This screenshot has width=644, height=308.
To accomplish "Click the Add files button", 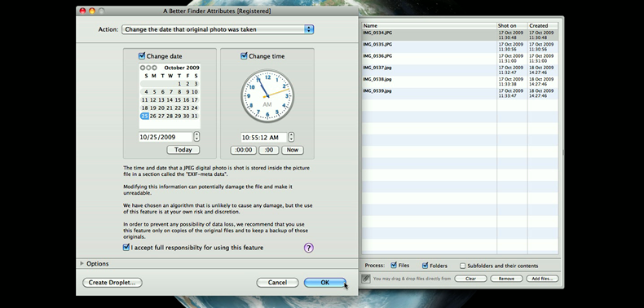I will click(x=542, y=279).
